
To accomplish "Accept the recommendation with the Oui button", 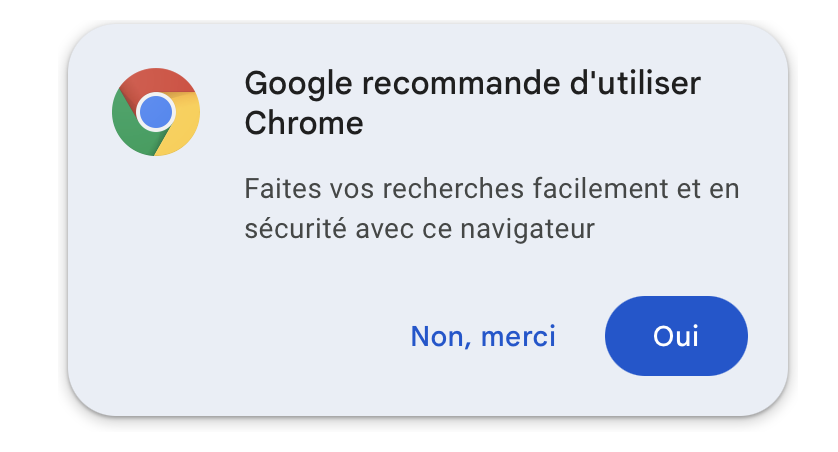I will 676,336.
